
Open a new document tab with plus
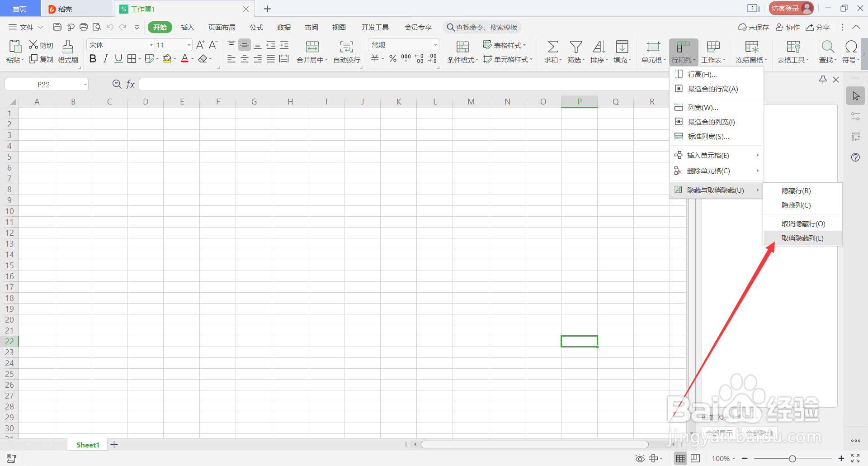pos(267,9)
